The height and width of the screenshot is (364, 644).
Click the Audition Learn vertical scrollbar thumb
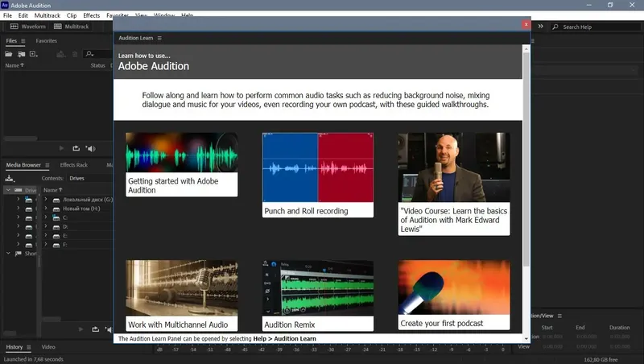click(x=526, y=159)
